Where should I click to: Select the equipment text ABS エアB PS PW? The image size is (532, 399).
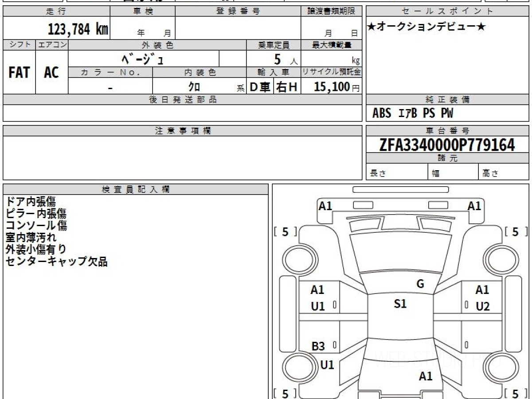pos(413,113)
